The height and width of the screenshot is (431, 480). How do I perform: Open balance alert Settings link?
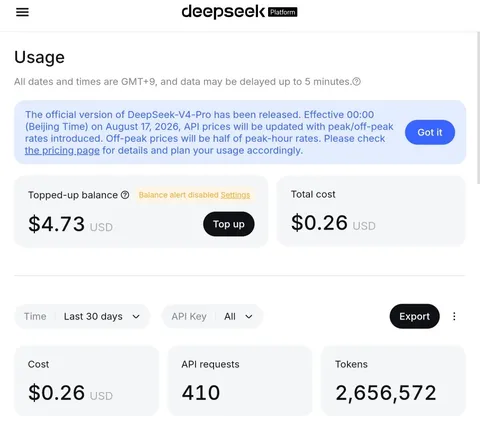(x=235, y=195)
